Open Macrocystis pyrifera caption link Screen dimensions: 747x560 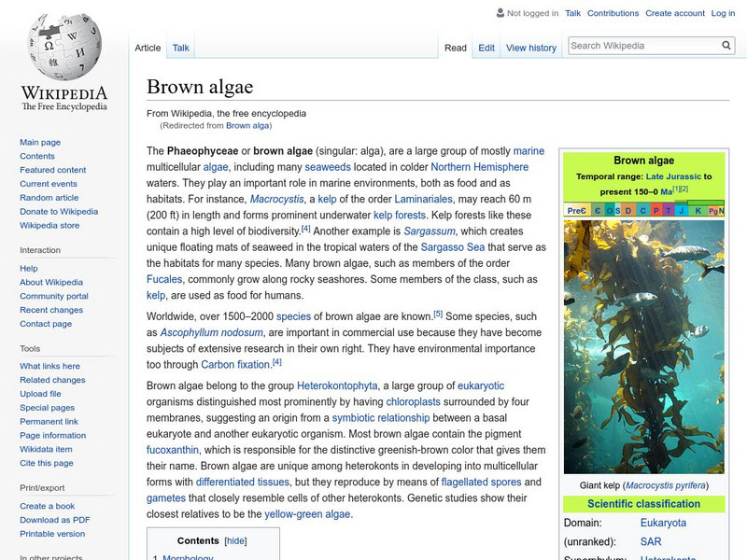coord(666,485)
